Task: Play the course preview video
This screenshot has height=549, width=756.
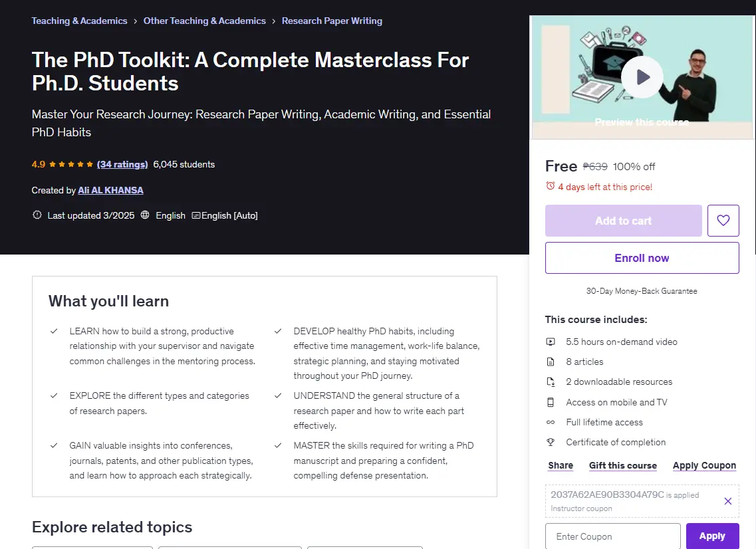Action: (x=642, y=77)
